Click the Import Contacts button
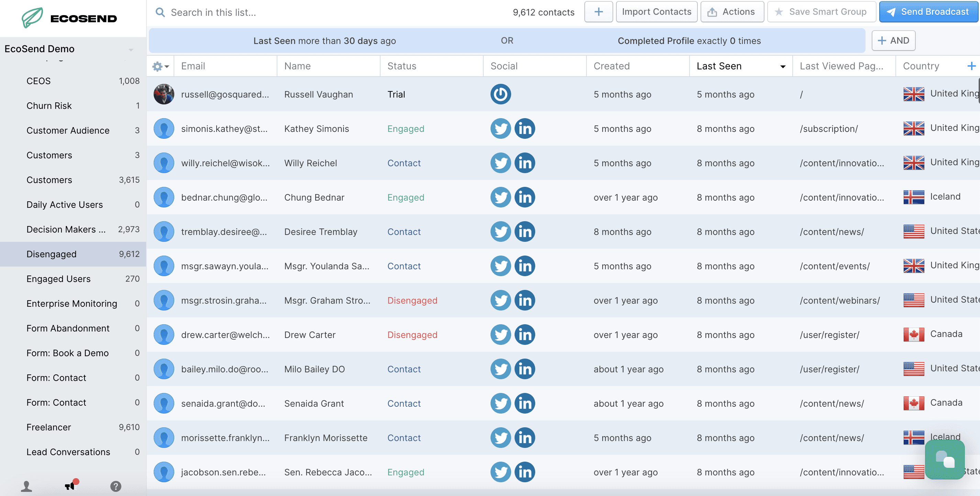 (656, 12)
